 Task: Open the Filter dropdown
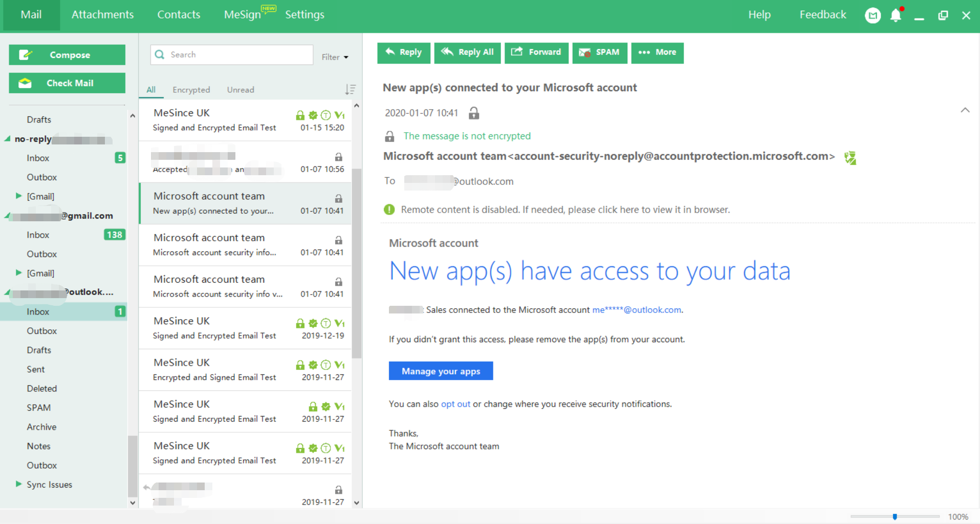pos(335,57)
